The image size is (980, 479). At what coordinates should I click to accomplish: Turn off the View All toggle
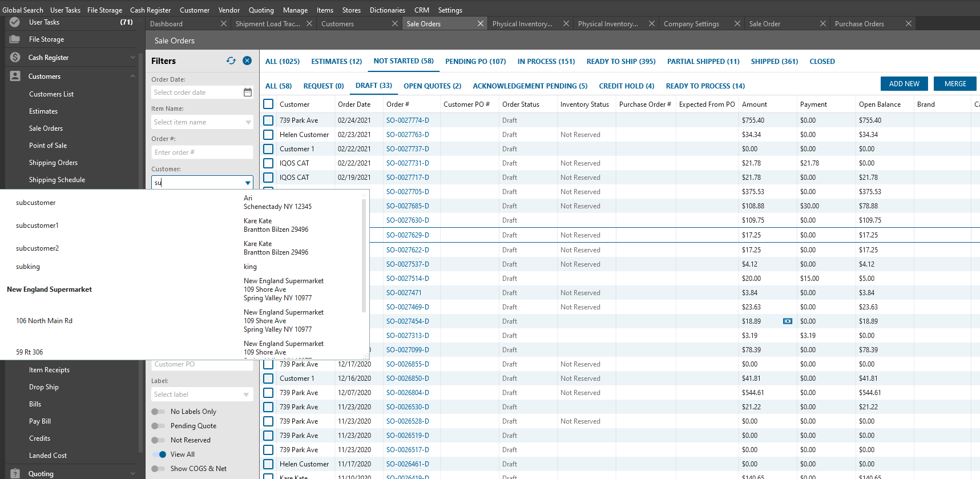coord(159,454)
